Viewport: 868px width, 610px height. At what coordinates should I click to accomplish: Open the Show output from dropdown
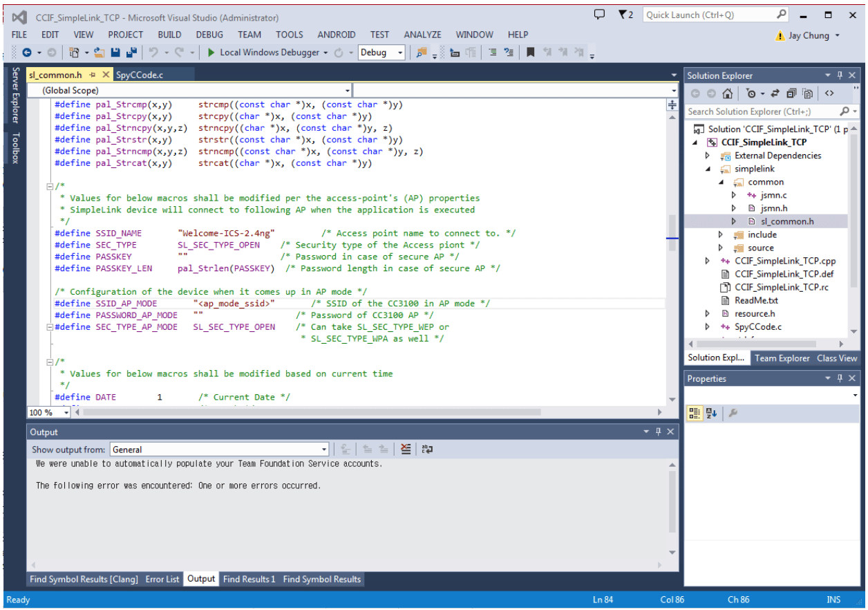point(323,449)
